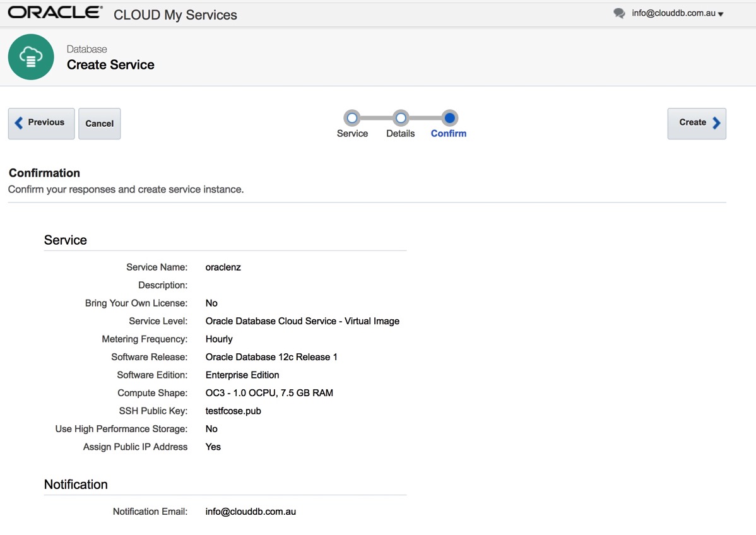The image size is (756, 535).
Task: Click the Oracle logo
Action: (x=56, y=13)
